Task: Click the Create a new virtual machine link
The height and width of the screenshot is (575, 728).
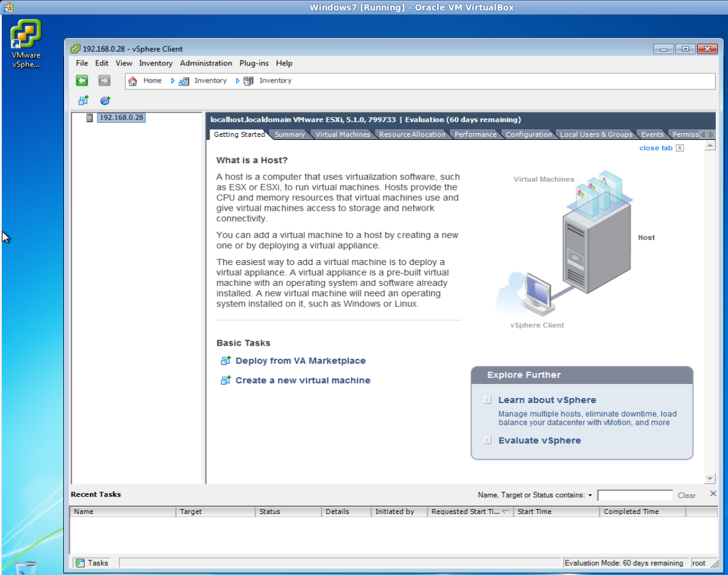Action: click(303, 380)
